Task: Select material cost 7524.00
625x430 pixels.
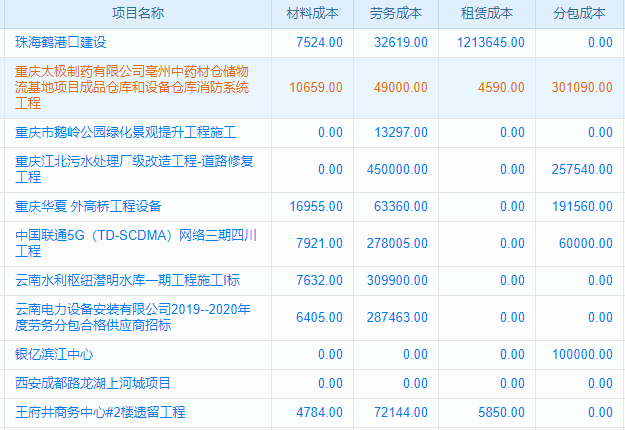Action: (319, 42)
